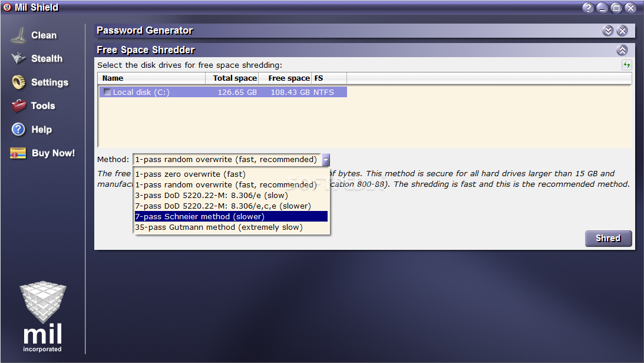Open Settings gear icon
The height and width of the screenshot is (363, 644).
click(18, 82)
